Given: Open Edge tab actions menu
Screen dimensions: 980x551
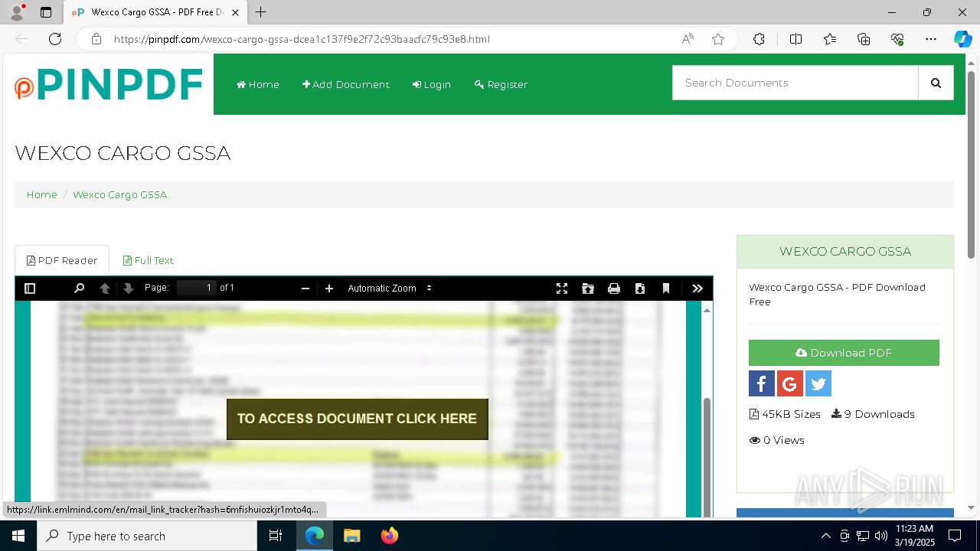Looking at the screenshot, I should click(46, 12).
